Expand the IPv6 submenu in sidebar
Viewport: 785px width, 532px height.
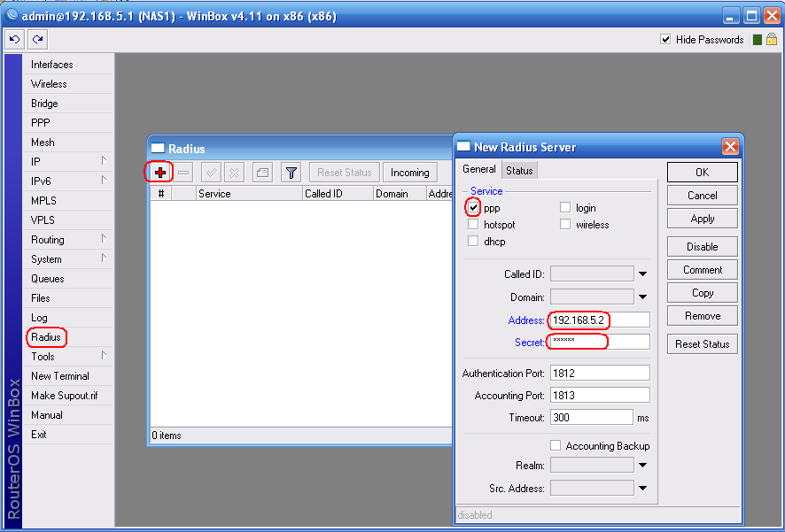coord(104,181)
